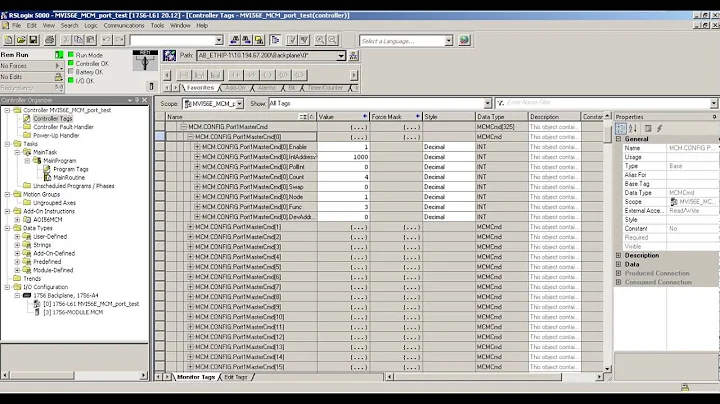Click tag table vertical scrollbar down arrow
This screenshot has width=720, height=404.
click(x=608, y=368)
